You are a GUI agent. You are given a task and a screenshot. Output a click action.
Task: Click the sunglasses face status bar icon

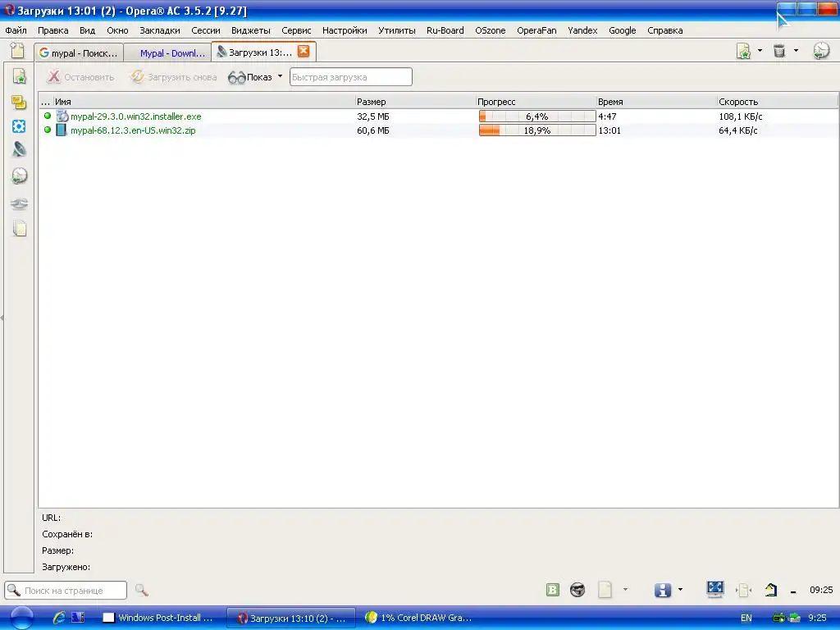577,590
